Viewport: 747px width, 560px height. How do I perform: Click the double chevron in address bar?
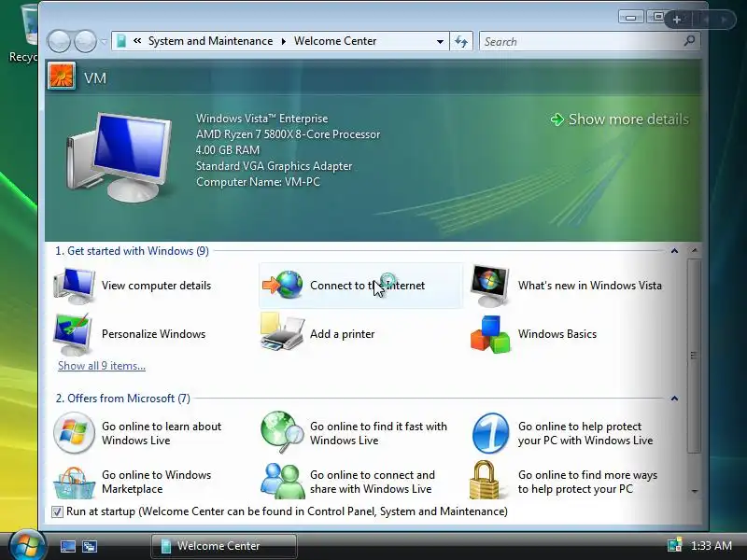point(137,41)
